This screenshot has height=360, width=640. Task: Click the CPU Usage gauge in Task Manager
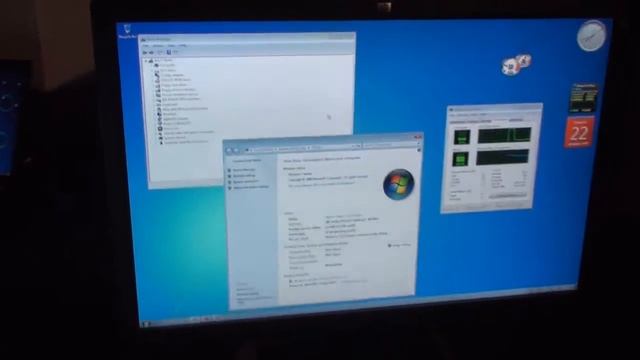click(x=462, y=137)
